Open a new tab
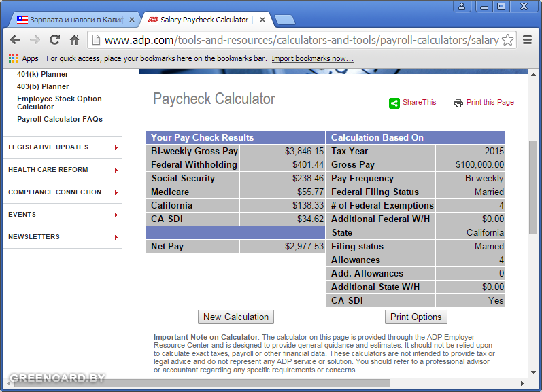 [x=285, y=20]
